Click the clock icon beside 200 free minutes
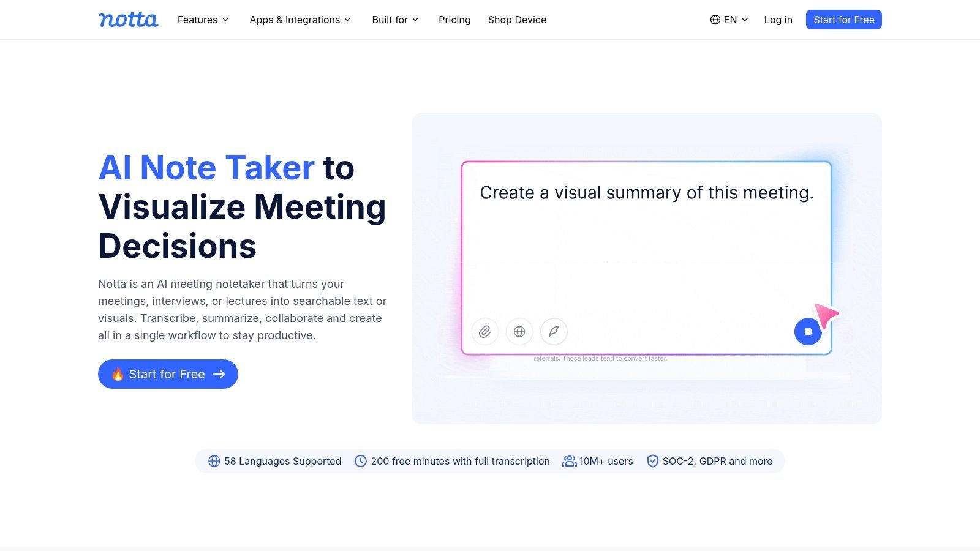The width and height of the screenshot is (980, 551). (x=361, y=461)
